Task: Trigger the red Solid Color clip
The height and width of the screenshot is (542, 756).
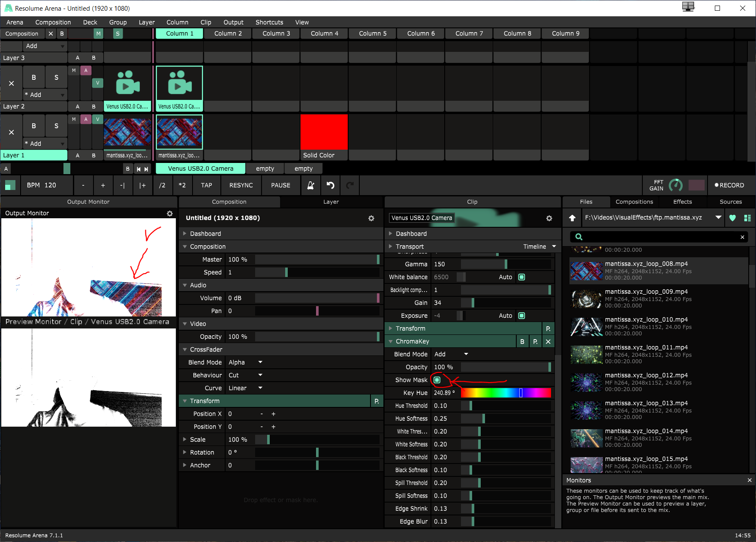Action: coord(324,132)
